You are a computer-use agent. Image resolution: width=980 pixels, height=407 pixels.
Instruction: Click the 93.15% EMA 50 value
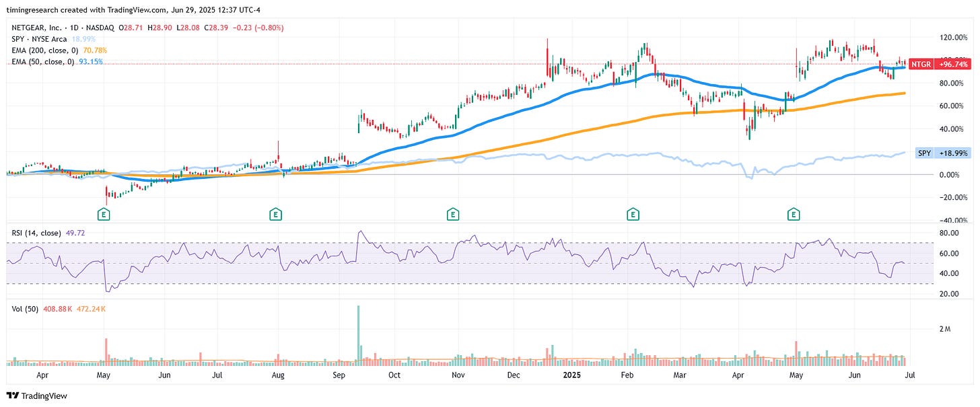pyautogui.click(x=90, y=61)
